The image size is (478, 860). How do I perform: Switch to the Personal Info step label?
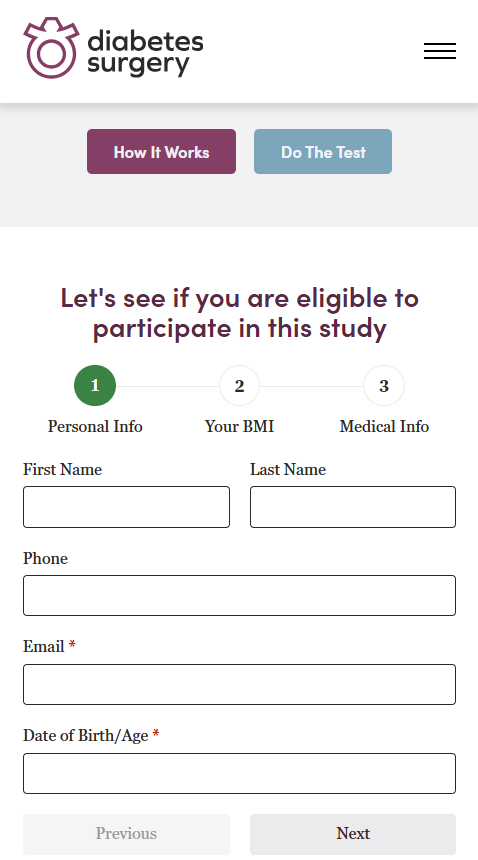(x=95, y=426)
